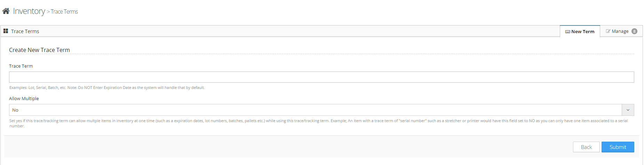Click the examples hint below Trace Term
Viewport: 644px width, 165px height.
pos(107,88)
